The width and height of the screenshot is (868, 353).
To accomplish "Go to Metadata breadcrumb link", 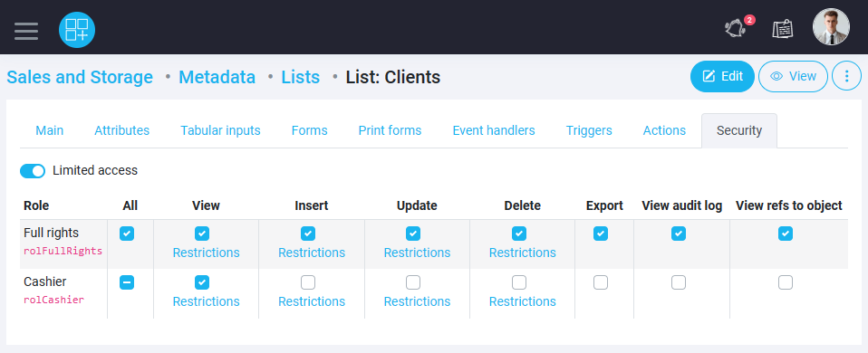I will 217,77.
